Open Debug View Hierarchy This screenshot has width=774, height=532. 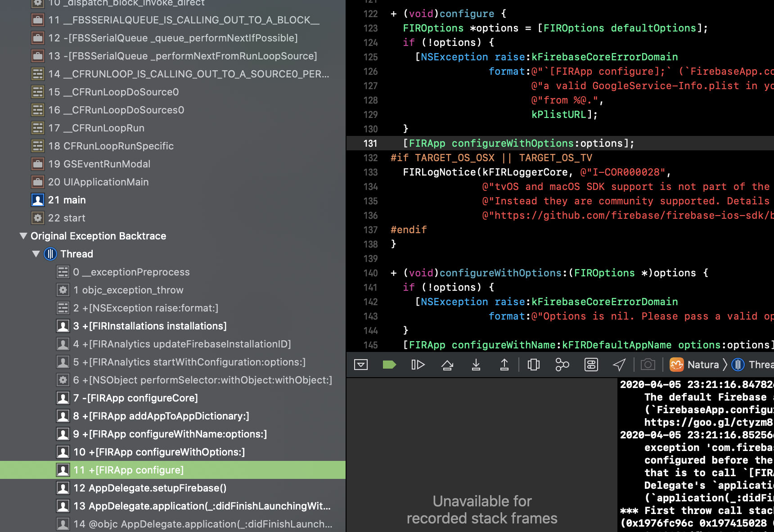click(534, 365)
